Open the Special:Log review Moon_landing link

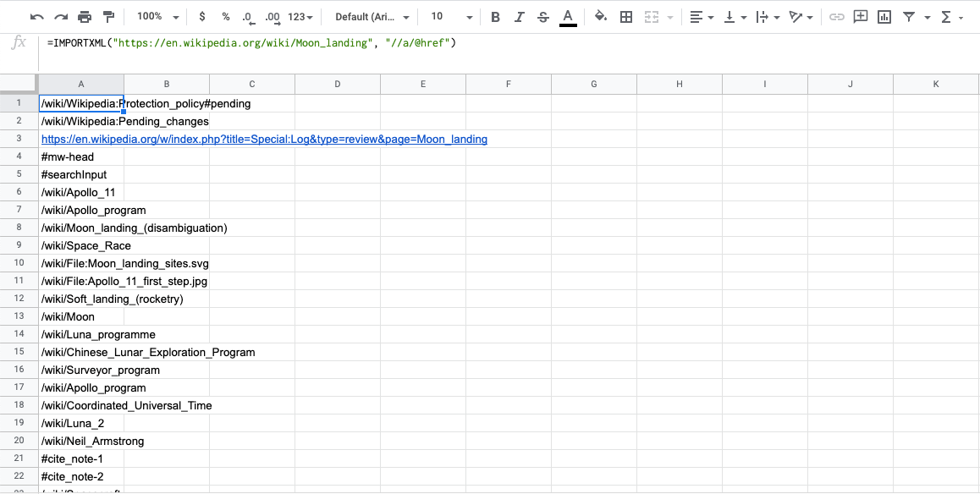tap(264, 140)
